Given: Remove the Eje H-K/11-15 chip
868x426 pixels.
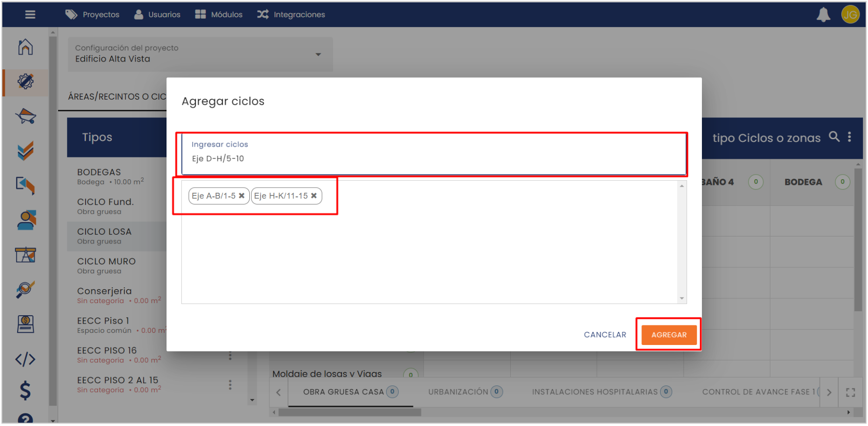Looking at the screenshot, I should point(314,196).
